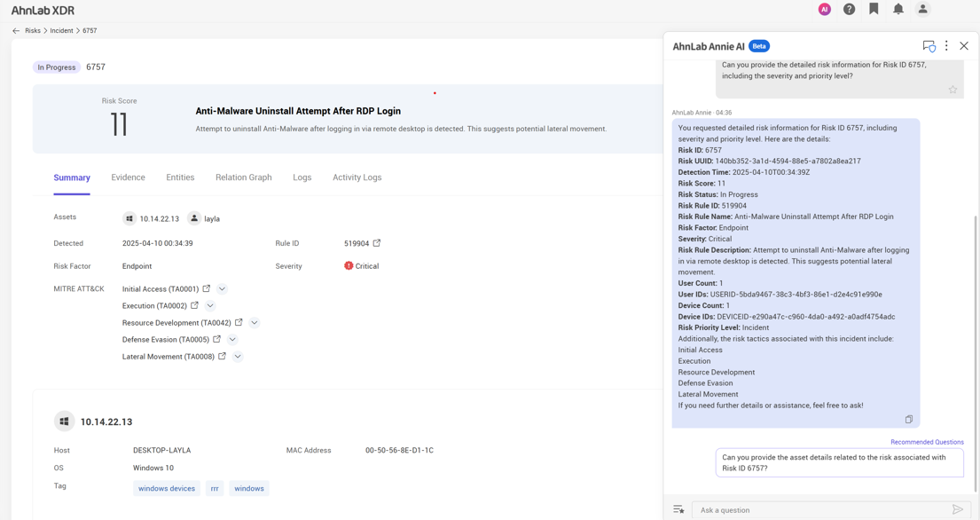This screenshot has height=520, width=980.
Task: Open external link icon next to Rule ID 519904
Action: tap(377, 243)
